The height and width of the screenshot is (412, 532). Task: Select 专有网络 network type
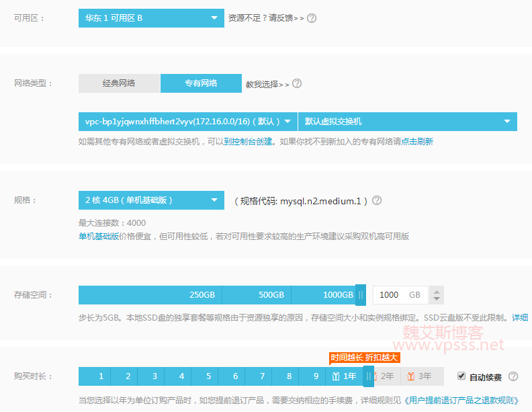pos(201,83)
